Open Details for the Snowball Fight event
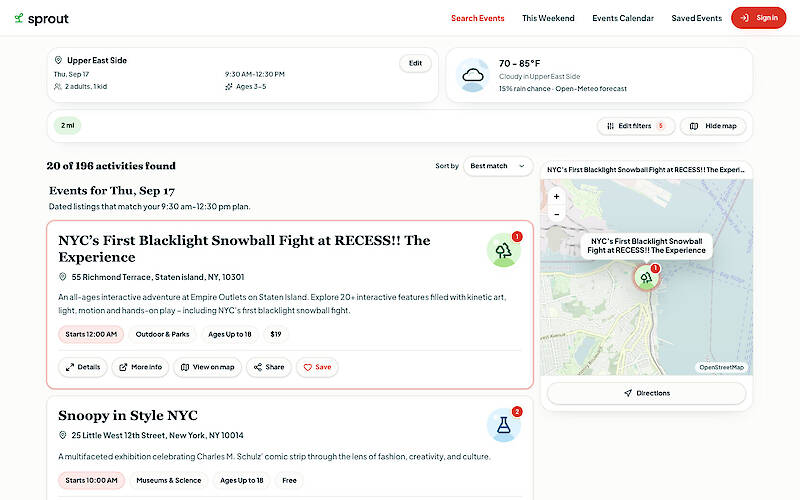The image size is (800, 500). click(83, 367)
